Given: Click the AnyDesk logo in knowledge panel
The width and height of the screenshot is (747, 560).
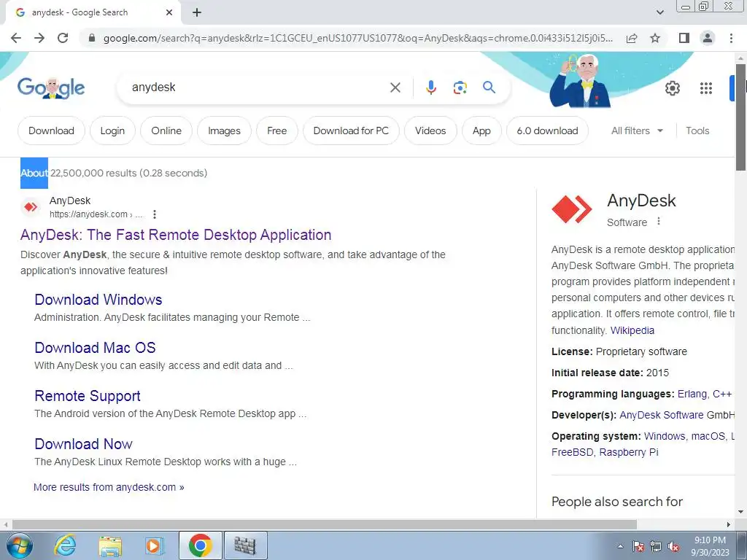Looking at the screenshot, I should [x=572, y=209].
